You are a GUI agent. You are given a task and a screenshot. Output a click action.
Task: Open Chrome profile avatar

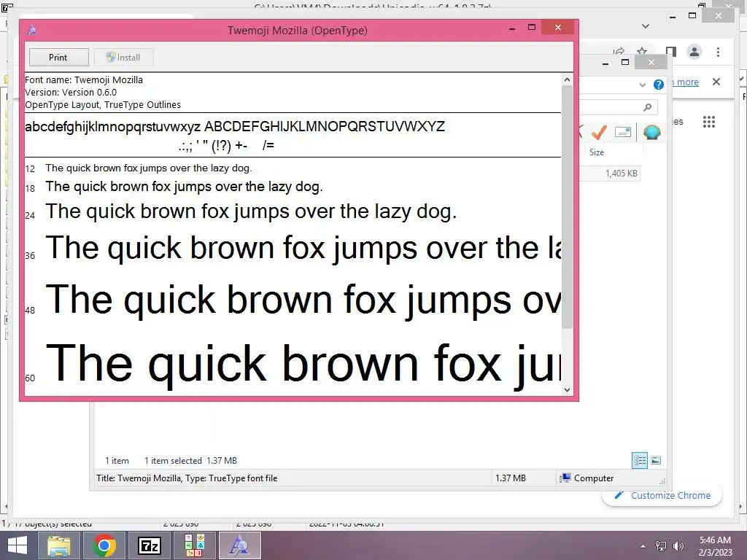click(694, 52)
